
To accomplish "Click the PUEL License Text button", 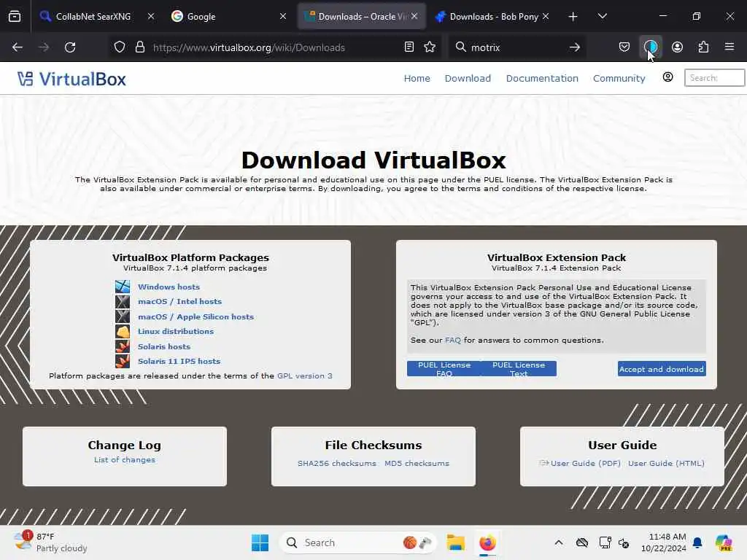I will pos(519,368).
